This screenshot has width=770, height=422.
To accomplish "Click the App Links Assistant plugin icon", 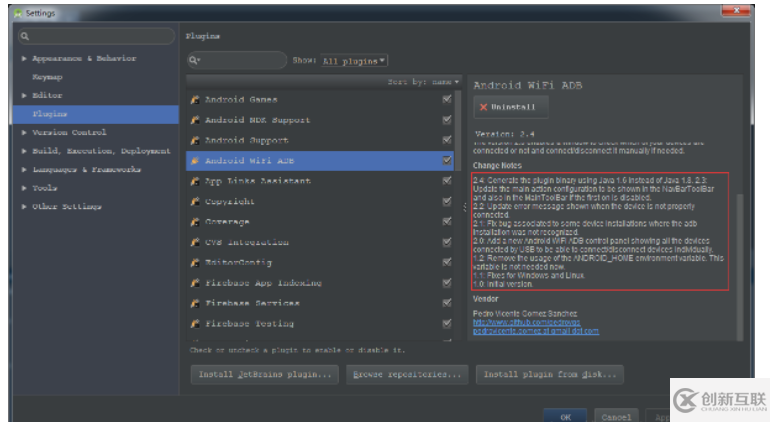I will coord(195,181).
